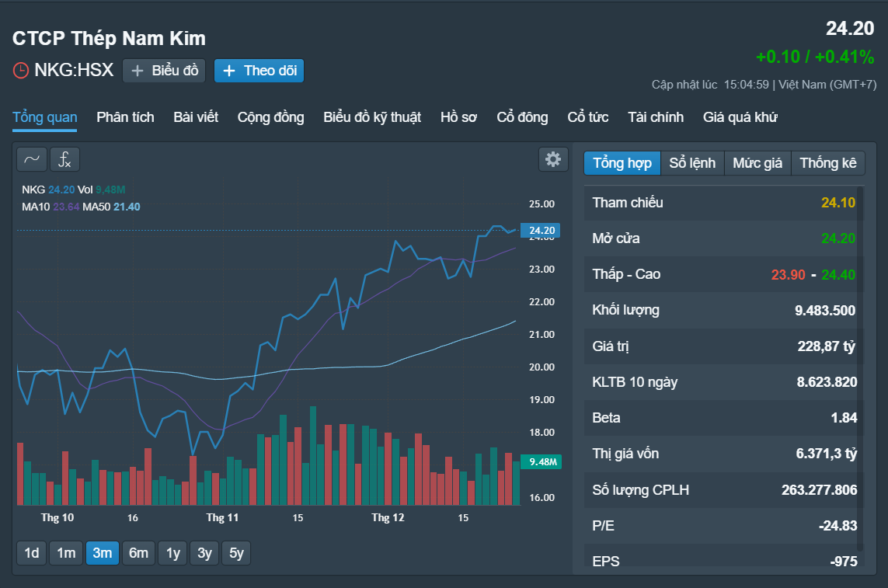888x588 pixels.
Task: Click the EPS value -975
Action: 843,562
